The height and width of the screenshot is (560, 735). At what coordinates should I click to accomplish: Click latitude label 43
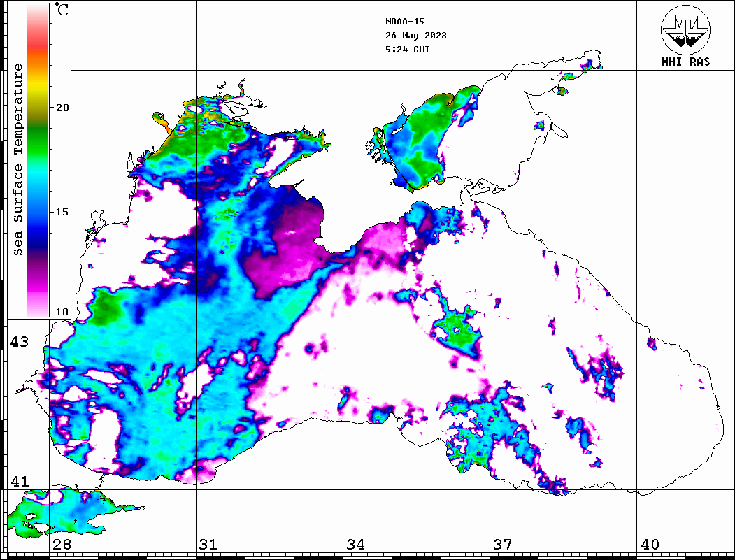point(20,342)
